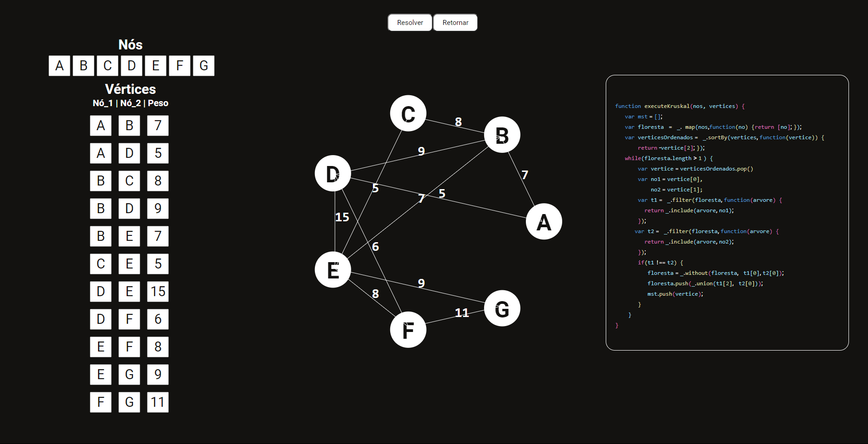Select the C-E vertex row weight 5
The height and width of the screenshot is (444, 868).
157,264
